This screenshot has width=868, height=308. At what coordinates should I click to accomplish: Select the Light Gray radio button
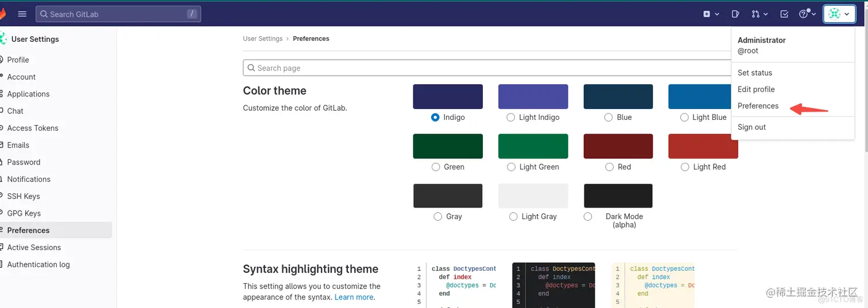click(x=513, y=216)
